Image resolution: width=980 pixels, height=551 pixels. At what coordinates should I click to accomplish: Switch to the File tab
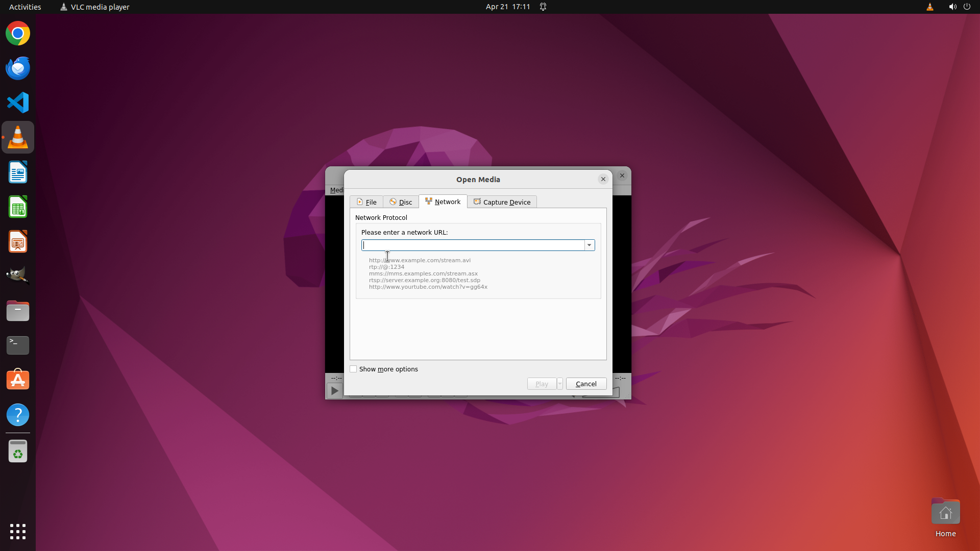pyautogui.click(x=366, y=202)
